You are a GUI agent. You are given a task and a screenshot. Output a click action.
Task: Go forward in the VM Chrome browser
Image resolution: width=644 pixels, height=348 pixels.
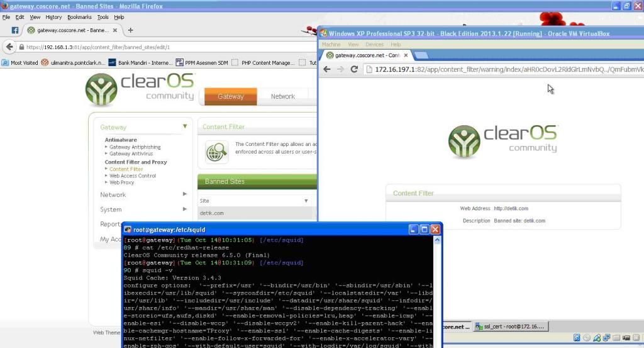340,69
